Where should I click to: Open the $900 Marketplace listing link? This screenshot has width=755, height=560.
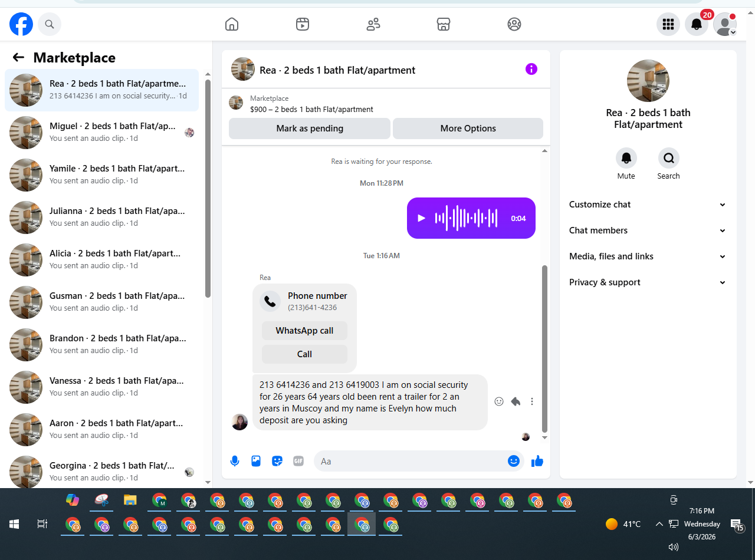pos(311,110)
